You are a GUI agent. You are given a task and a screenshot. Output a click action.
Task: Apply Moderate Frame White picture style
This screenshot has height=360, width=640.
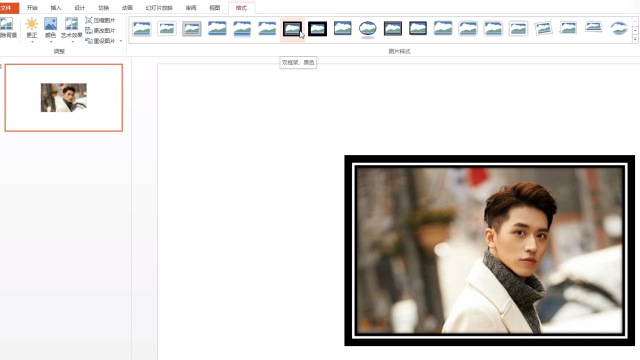pyautogui.click(x=518, y=29)
